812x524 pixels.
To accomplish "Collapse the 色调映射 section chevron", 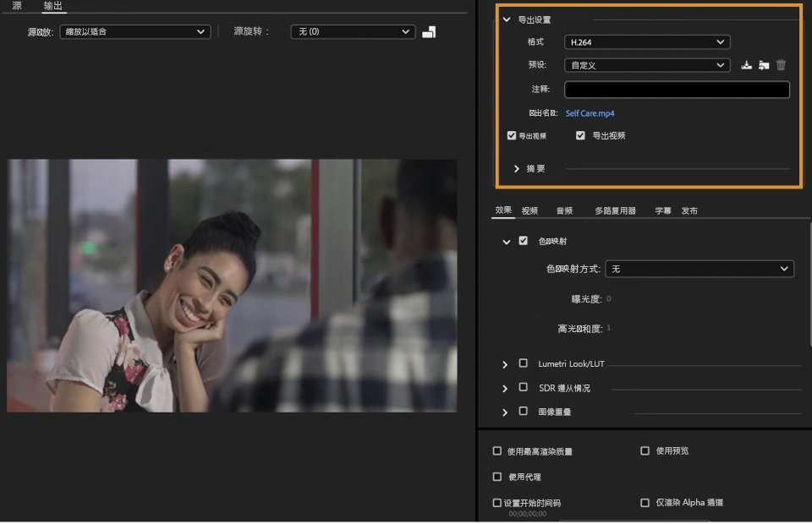I will pyautogui.click(x=507, y=242).
